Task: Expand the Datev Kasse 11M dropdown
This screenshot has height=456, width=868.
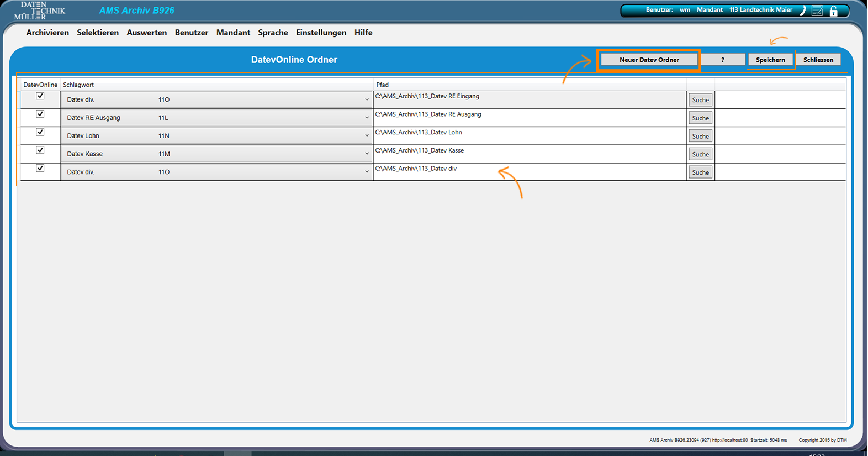Action: point(366,154)
